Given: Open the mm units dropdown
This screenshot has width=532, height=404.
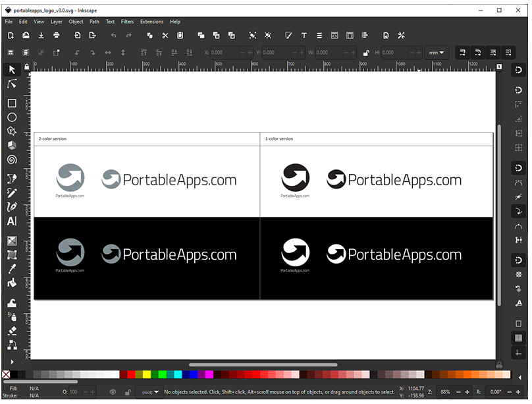Looking at the screenshot, I should [437, 53].
